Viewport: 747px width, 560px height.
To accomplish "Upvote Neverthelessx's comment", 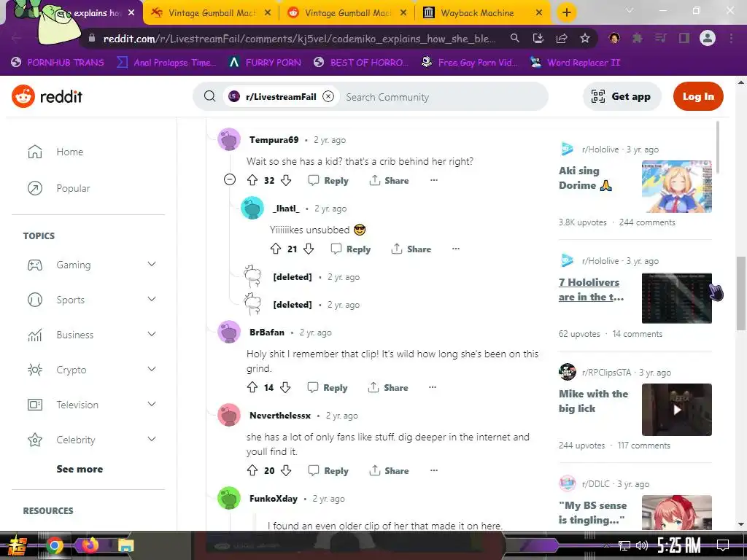I will tap(252, 470).
